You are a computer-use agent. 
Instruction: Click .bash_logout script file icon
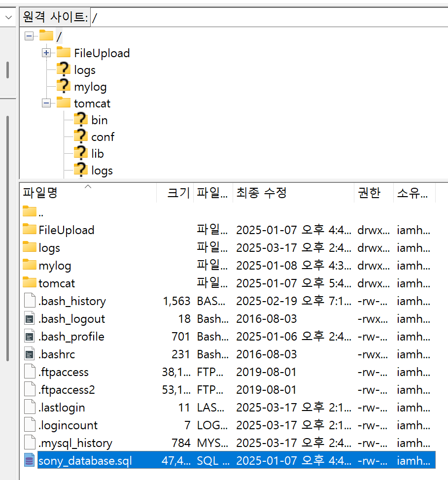tap(30, 318)
